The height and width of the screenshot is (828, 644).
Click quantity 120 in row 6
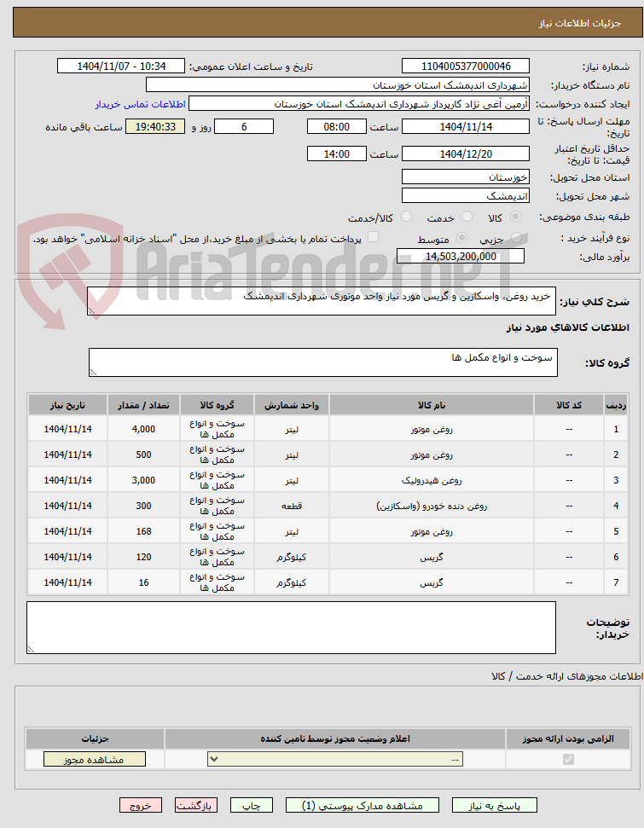[x=143, y=557]
